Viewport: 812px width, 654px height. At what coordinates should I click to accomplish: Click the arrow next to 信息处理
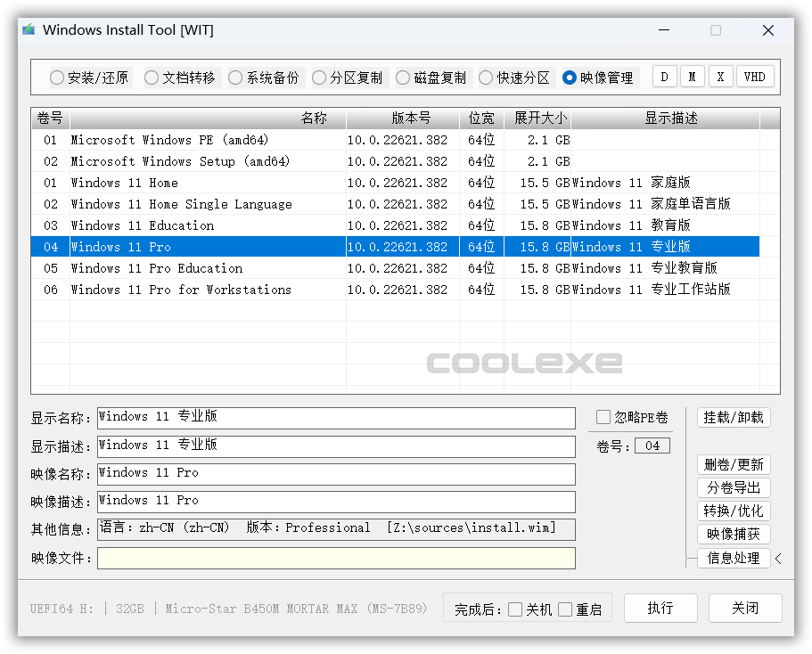[778, 558]
